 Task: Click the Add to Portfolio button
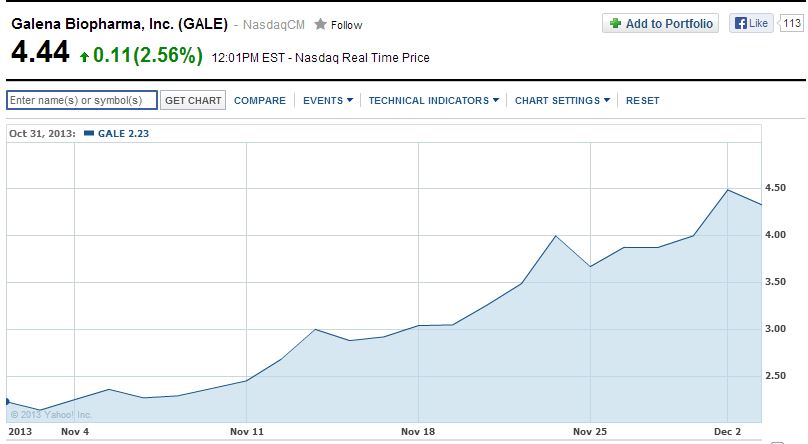pyautogui.click(x=660, y=23)
